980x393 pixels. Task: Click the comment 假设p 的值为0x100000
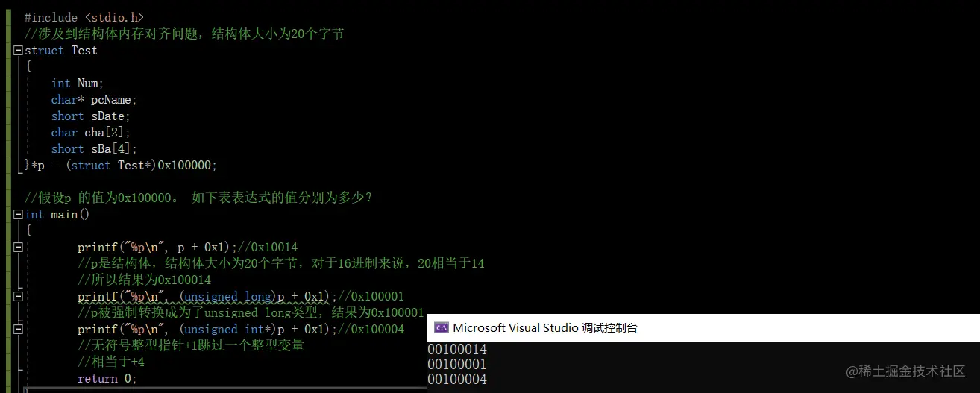click(198, 198)
